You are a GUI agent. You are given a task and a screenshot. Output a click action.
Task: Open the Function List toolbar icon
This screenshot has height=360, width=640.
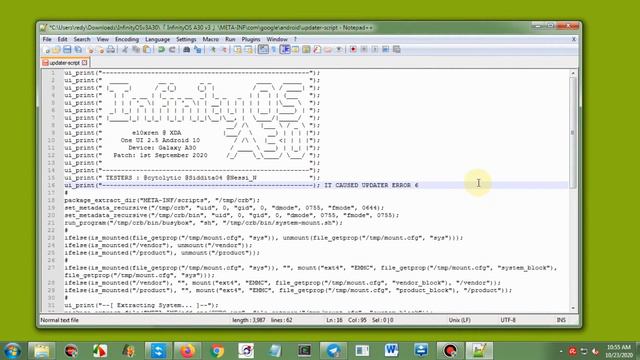pyautogui.click(x=317, y=50)
